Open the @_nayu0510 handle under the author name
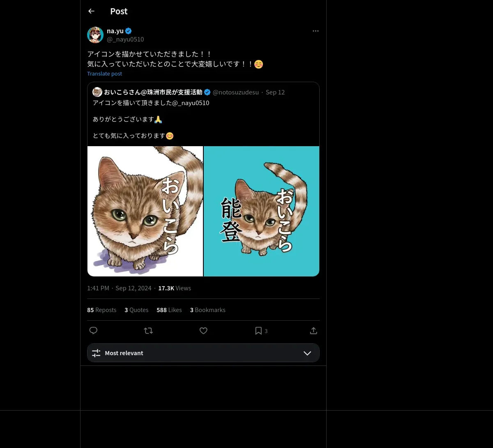 [125, 39]
